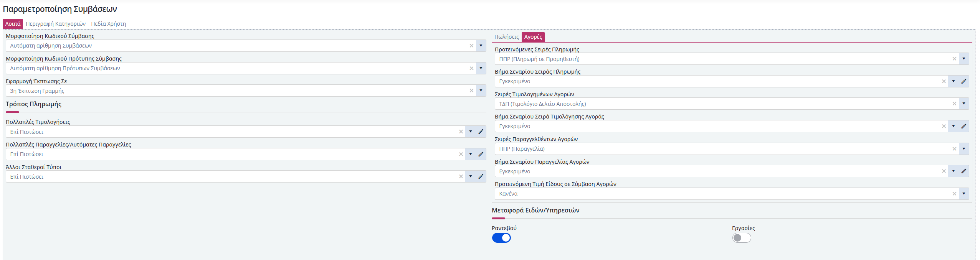Open editor for Άλλοι Σταθεροί Τύποι field
980x260 pixels.
[481, 176]
